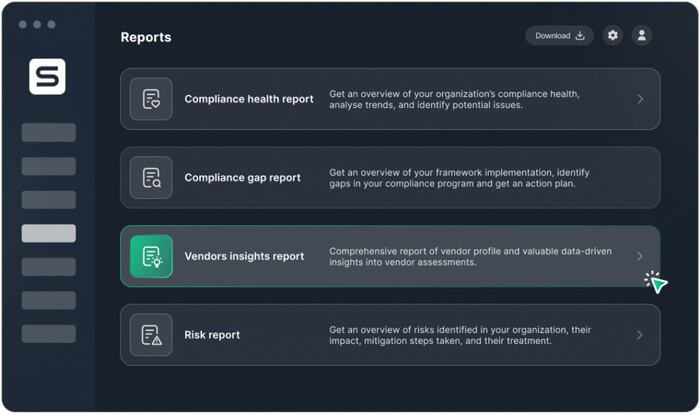
Task: Click the Compliance gap report description text
Action: (x=466, y=178)
